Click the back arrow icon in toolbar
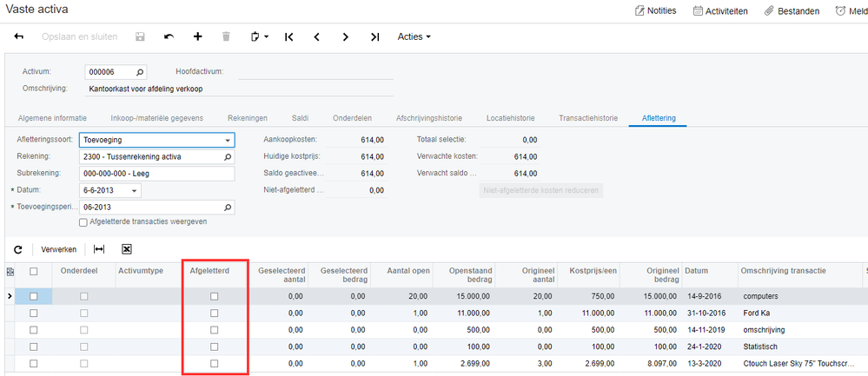The image size is (868, 376). click(x=19, y=37)
